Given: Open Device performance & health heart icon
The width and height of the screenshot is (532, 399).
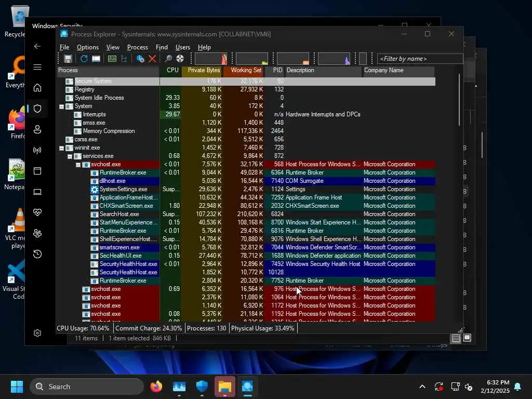Looking at the screenshot, I should [37, 212].
